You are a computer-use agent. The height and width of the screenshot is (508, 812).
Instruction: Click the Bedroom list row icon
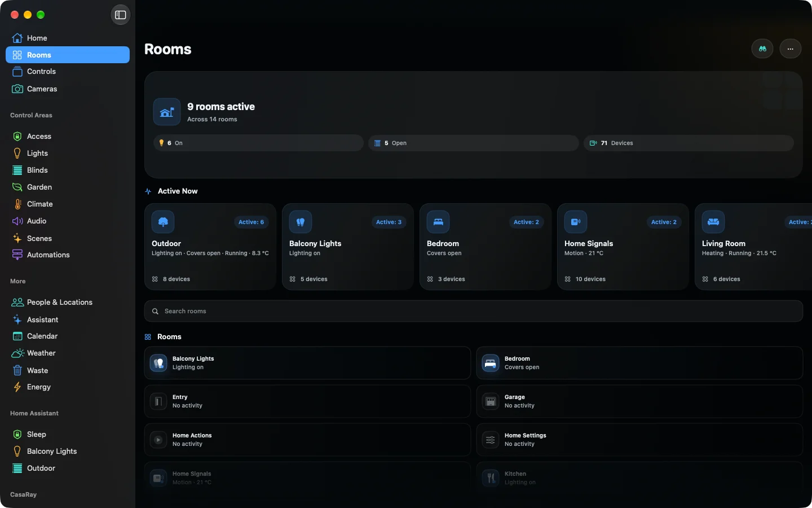click(x=491, y=363)
